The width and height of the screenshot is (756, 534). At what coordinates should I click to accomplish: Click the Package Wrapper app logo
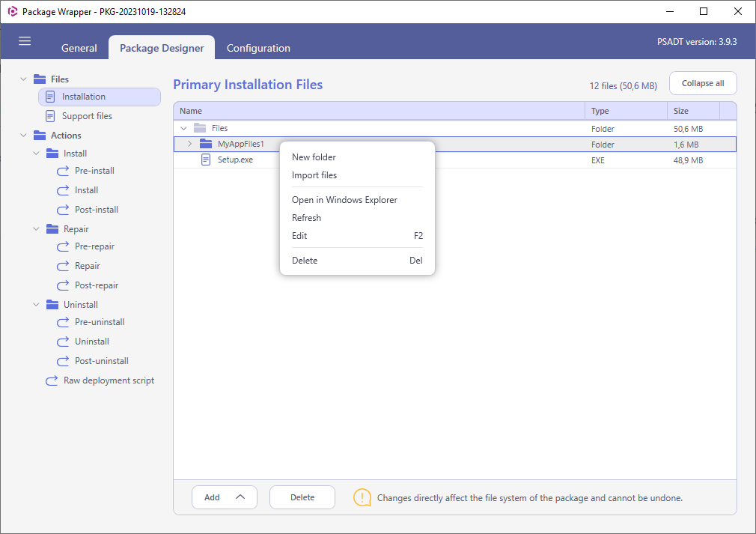coord(13,11)
